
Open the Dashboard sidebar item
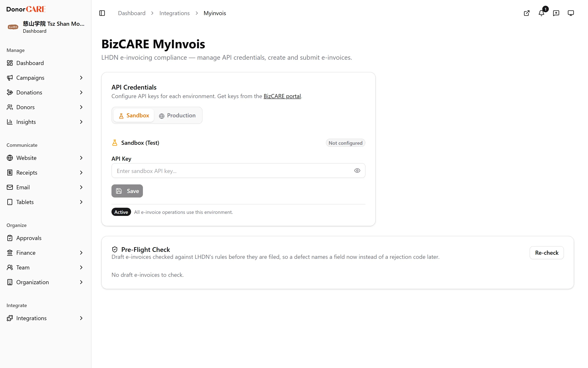coord(46,63)
